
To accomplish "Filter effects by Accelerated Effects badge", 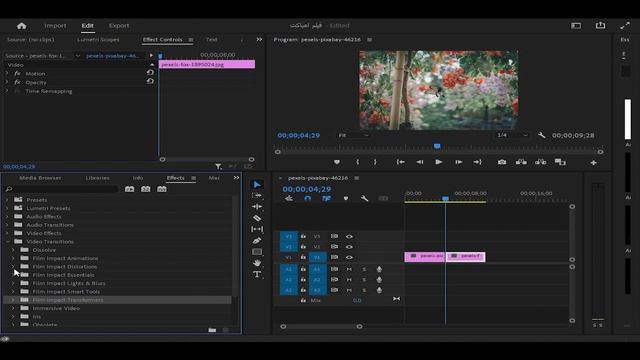I will point(129,189).
